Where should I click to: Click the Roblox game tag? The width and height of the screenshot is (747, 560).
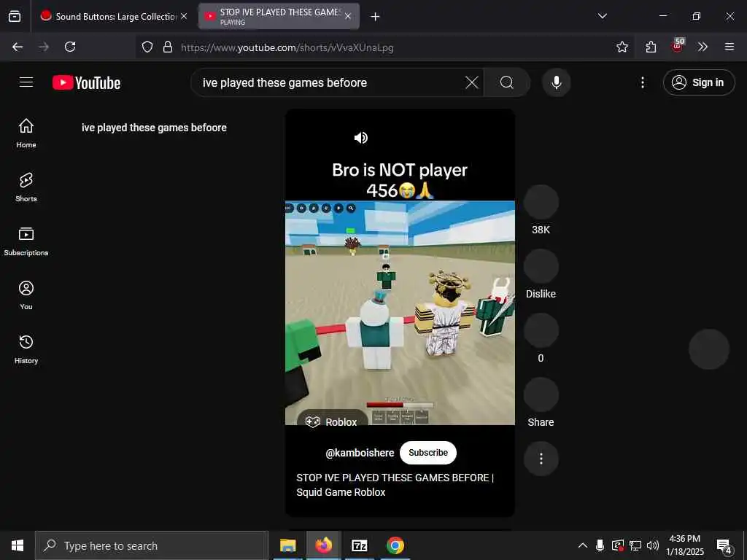[333, 422]
